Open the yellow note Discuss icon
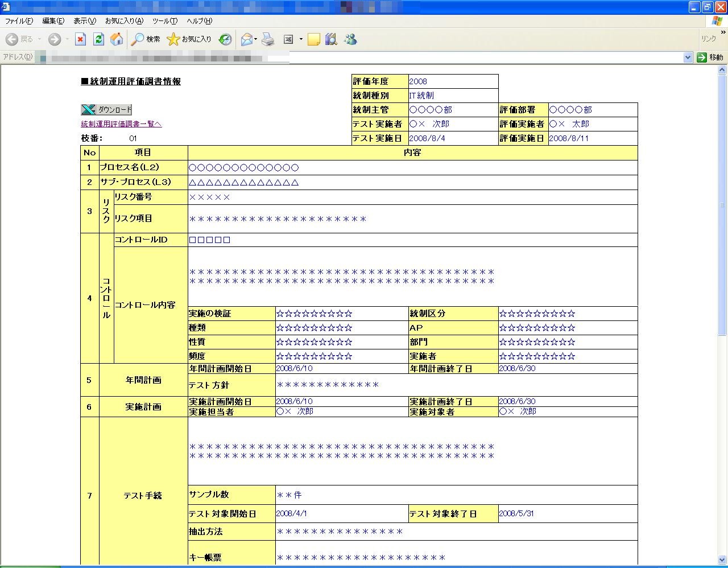Viewport: 728px width, 568px height. tap(313, 39)
